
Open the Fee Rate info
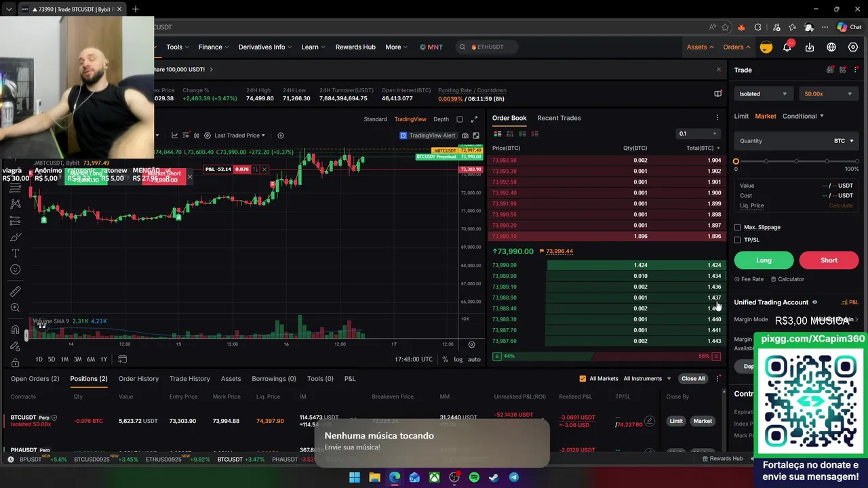pyautogui.click(x=749, y=279)
